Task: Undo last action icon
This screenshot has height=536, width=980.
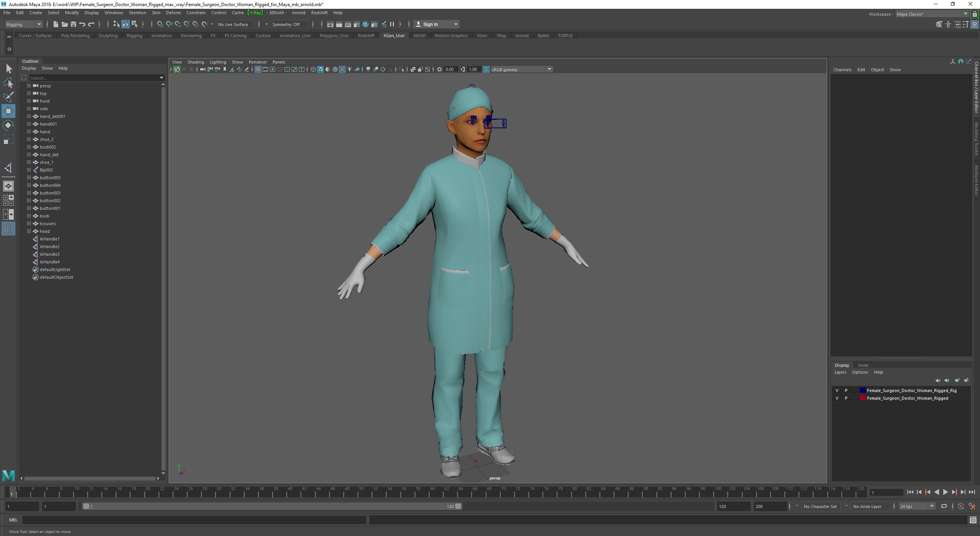Action: 82,24
